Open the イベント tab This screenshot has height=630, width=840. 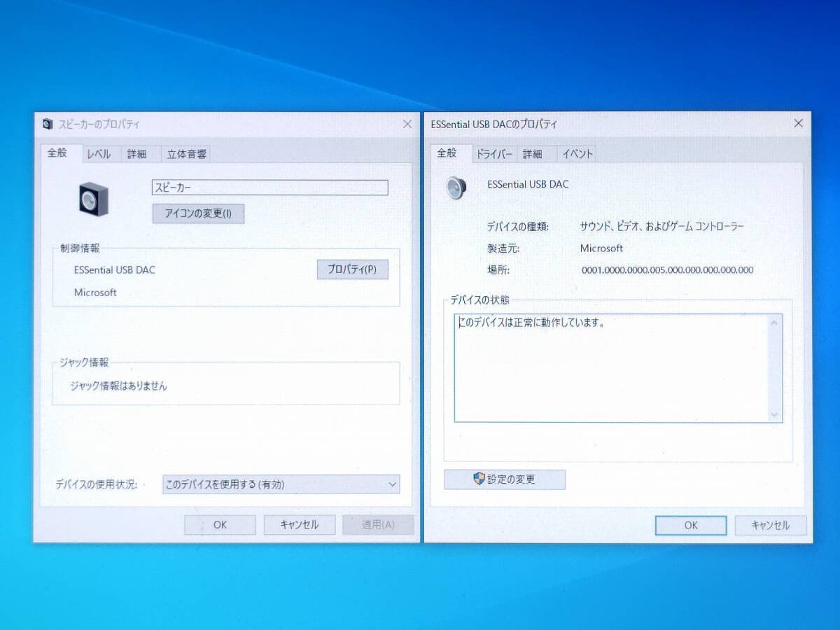click(x=577, y=154)
